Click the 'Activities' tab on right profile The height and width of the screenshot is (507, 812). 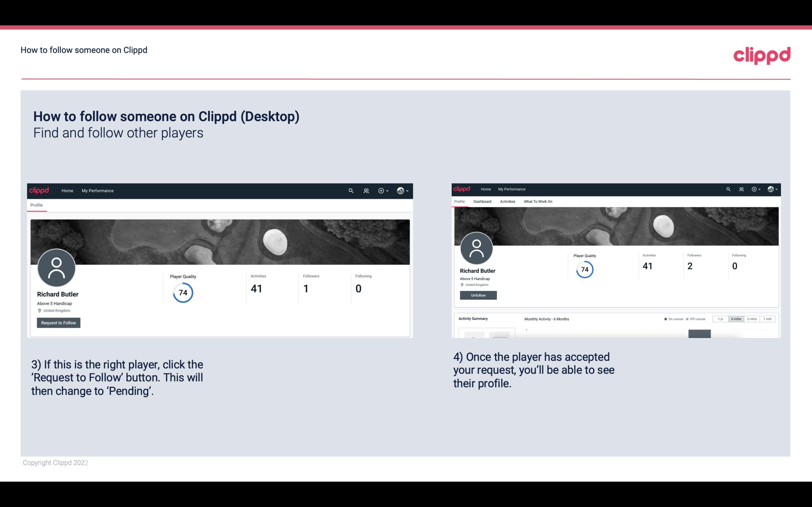tap(507, 202)
